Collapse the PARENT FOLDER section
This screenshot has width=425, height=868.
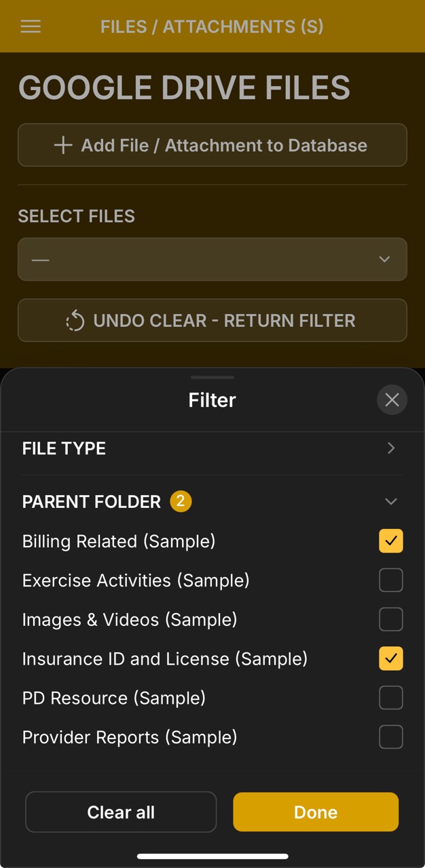pyautogui.click(x=391, y=502)
